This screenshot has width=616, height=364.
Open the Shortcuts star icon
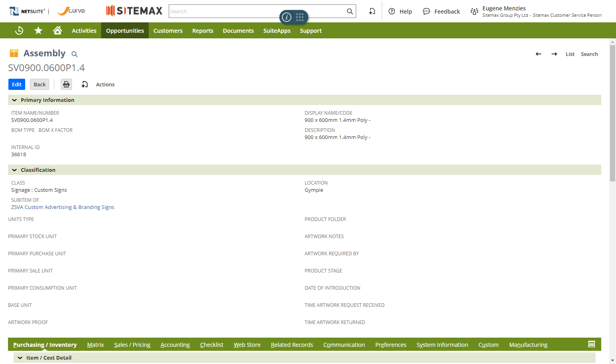click(x=38, y=30)
